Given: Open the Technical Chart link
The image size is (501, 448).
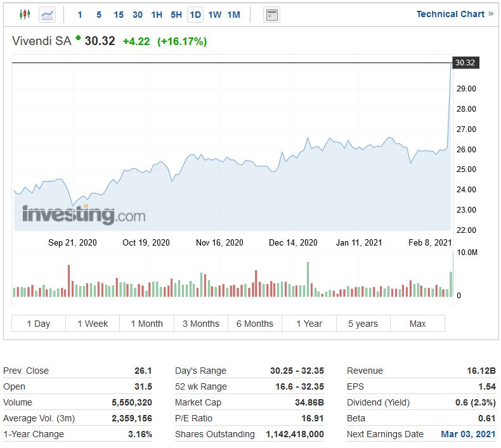Looking at the screenshot, I should [454, 14].
